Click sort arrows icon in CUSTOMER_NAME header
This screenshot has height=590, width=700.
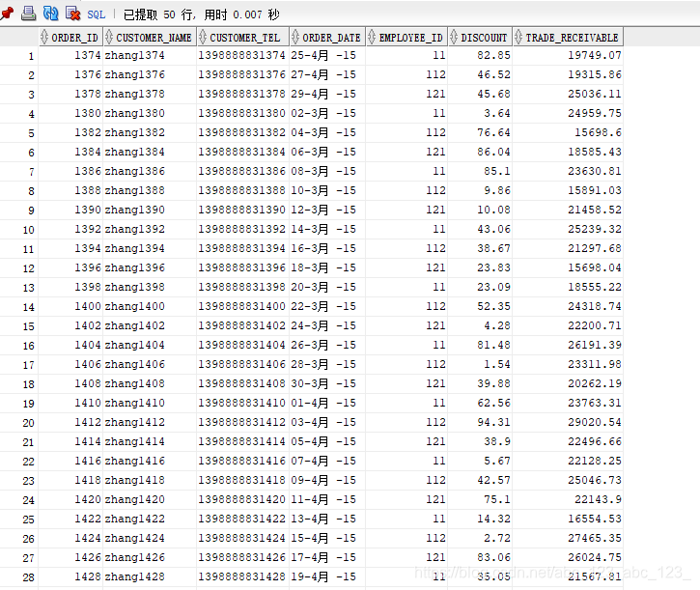click(x=109, y=37)
